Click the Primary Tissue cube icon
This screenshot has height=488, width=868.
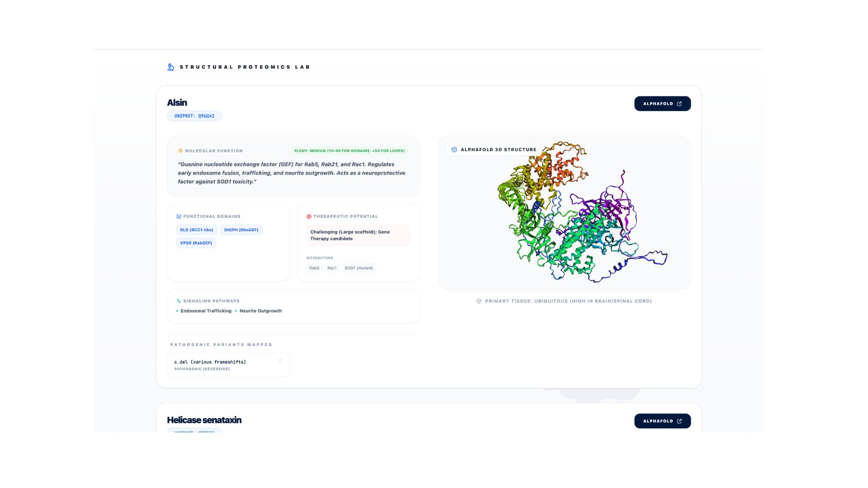click(x=479, y=301)
